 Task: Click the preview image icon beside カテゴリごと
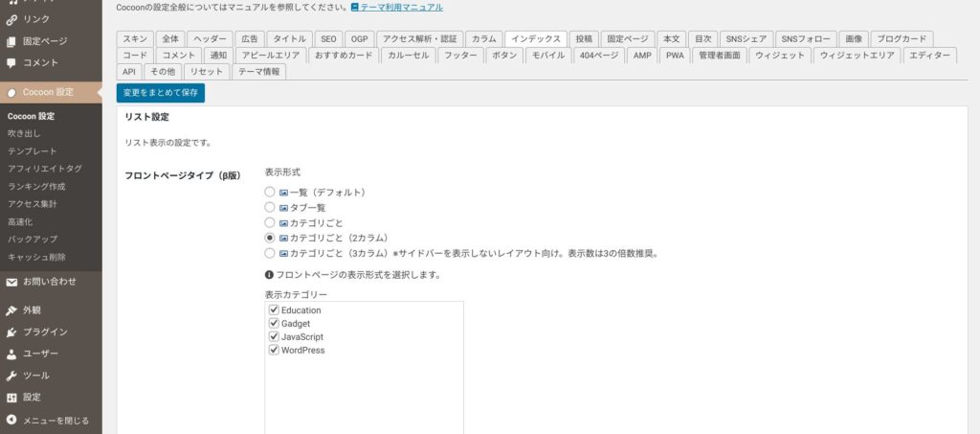point(283,222)
